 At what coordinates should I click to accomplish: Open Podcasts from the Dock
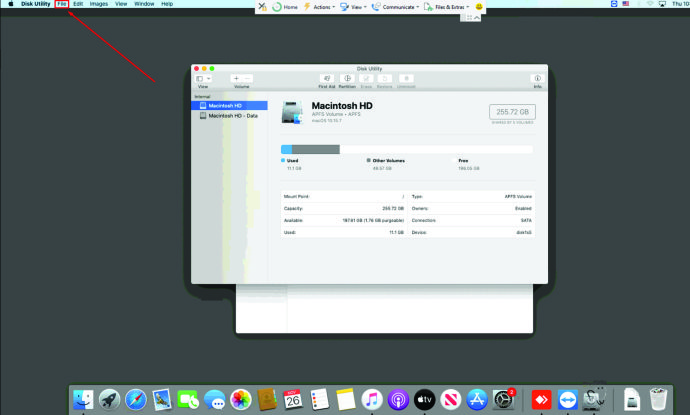tap(398, 400)
